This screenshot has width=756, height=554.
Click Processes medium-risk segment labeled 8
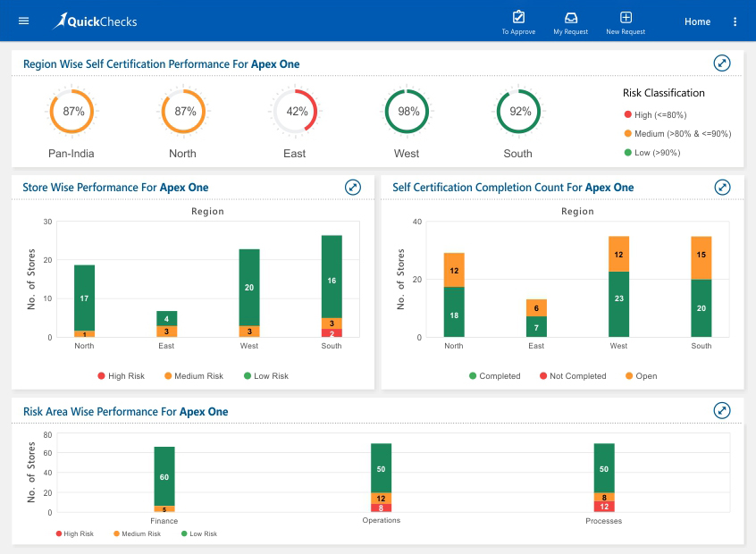pos(604,497)
